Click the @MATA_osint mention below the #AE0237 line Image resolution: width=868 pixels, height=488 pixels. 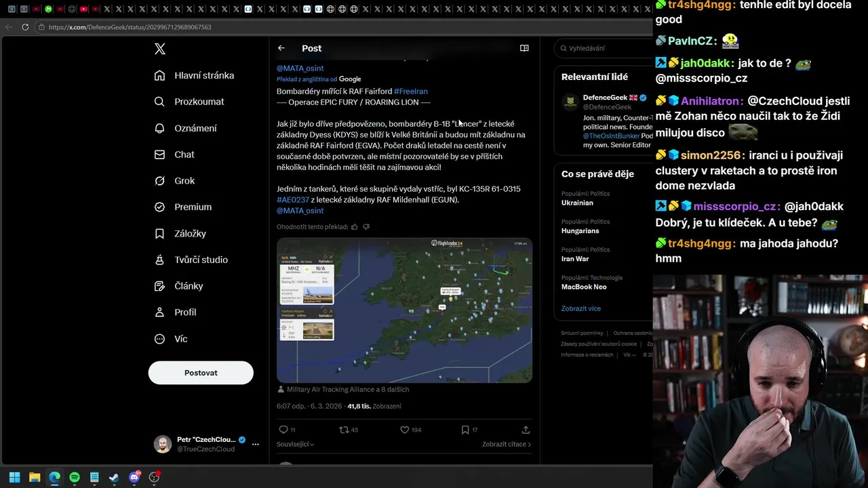click(x=300, y=211)
